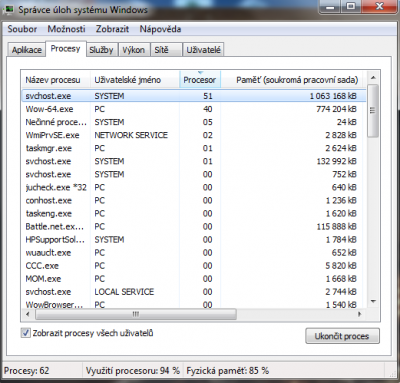Click the horizontal scrollbar thumb
400x383 pixels.
pyautogui.click(x=136, y=314)
